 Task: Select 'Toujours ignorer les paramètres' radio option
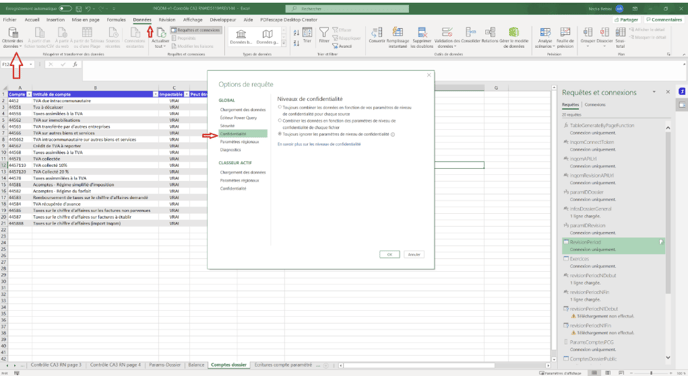tap(280, 134)
